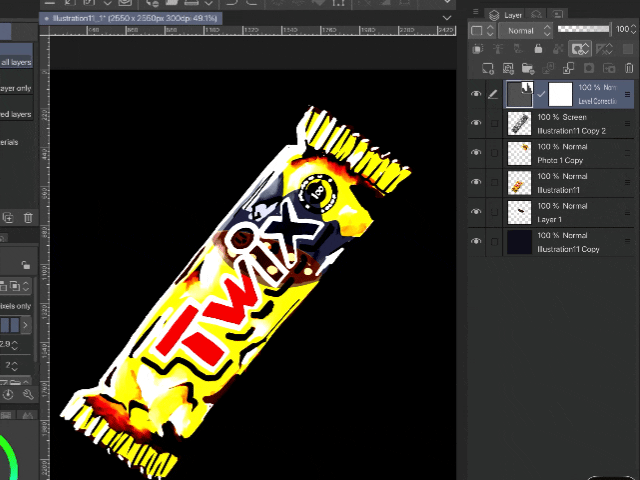Select the Level Correction layer thumbnail
Viewport: 640px width, 480px height.
pos(520,94)
